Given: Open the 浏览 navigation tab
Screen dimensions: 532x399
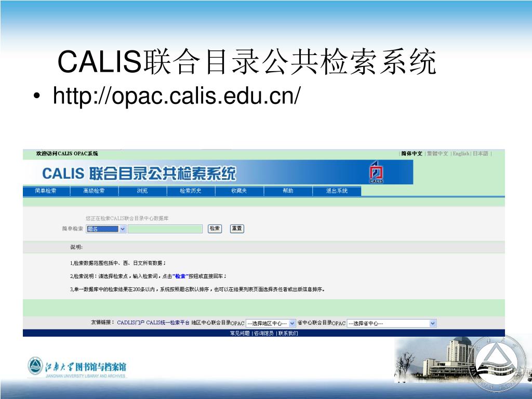Looking at the screenshot, I should pos(142,191).
